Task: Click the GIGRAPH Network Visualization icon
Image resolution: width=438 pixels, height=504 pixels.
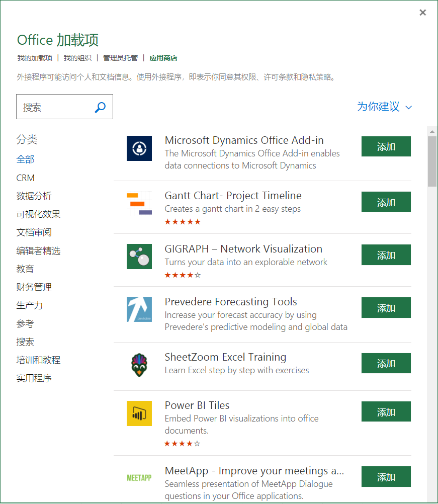Action: [x=139, y=257]
